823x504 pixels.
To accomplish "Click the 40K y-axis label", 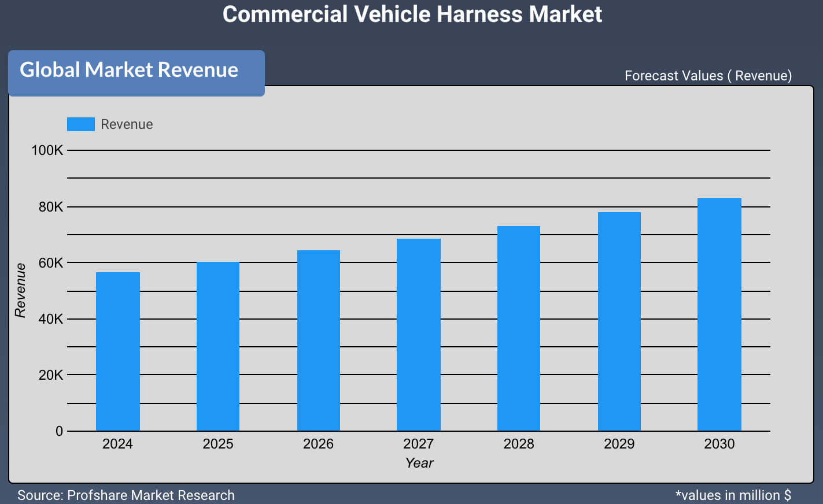I will [50, 319].
